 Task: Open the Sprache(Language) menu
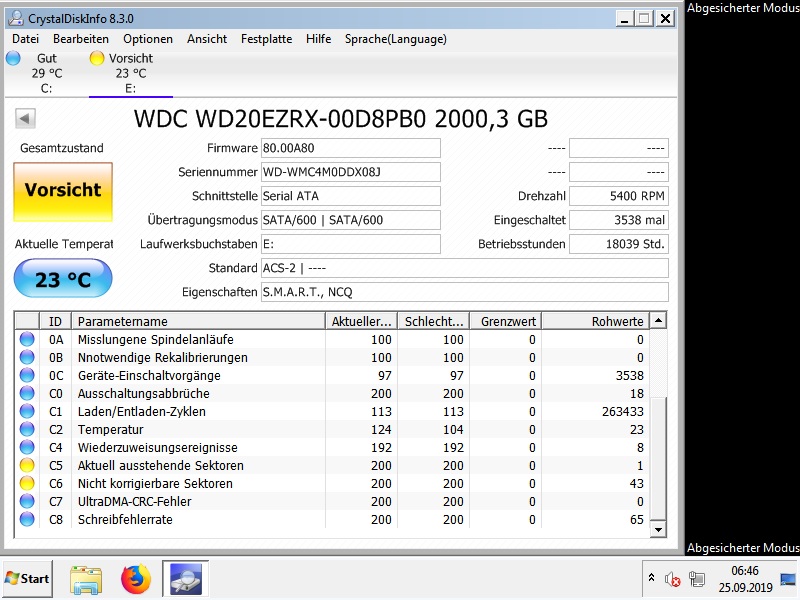(x=395, y=39)
